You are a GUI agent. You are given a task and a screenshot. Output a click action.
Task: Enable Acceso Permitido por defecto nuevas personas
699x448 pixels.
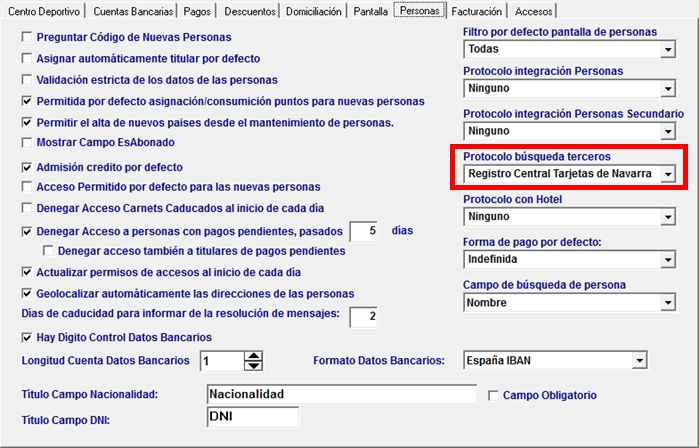27,186
